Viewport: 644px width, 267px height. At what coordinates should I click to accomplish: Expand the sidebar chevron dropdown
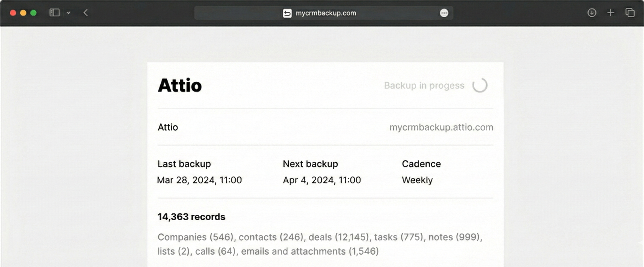click(x=69, y=13)
